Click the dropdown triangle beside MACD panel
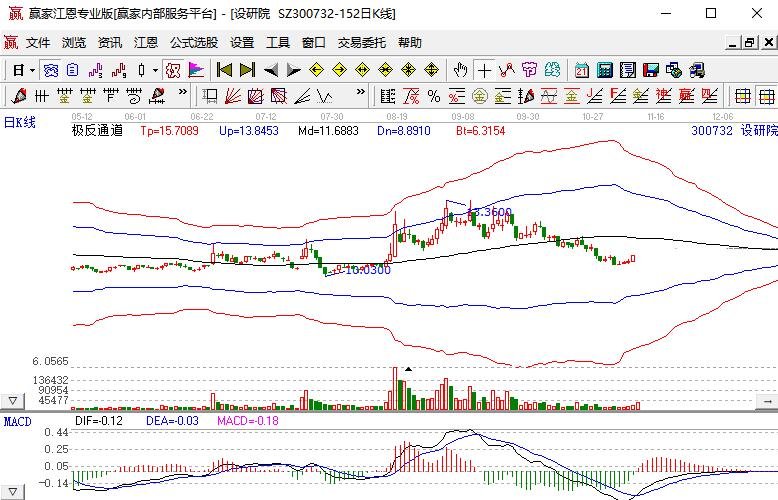This screenshot has height=500, width=778. pos(12,492)
